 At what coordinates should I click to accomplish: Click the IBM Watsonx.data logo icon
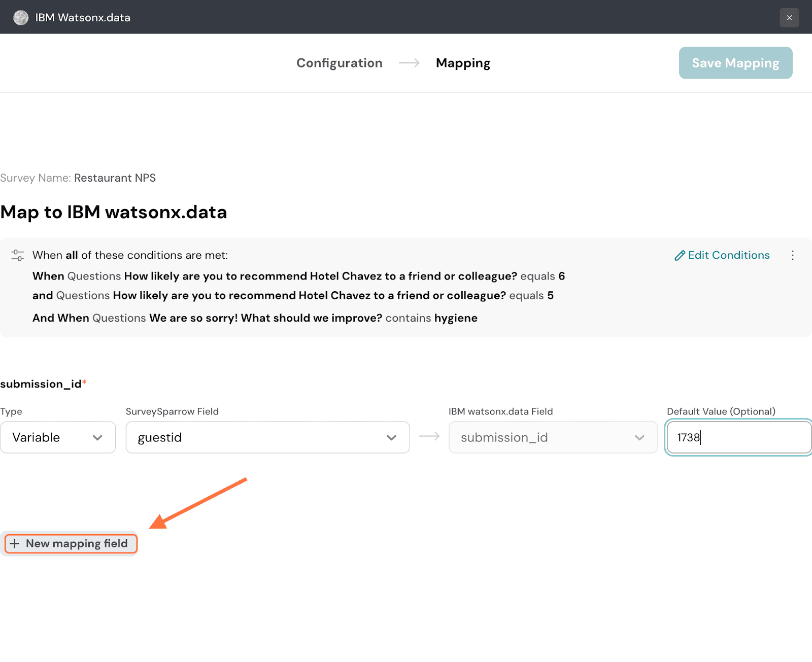(21, 18)
